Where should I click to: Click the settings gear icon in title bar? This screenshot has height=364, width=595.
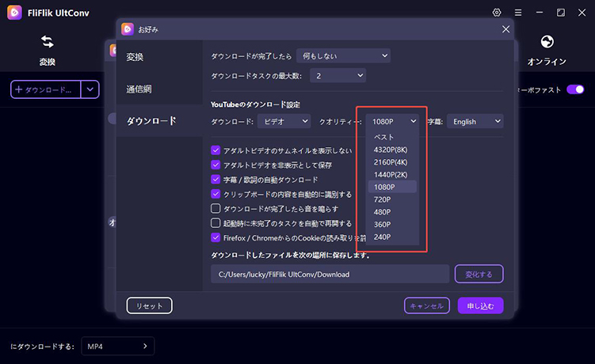(x=519, y=13)
